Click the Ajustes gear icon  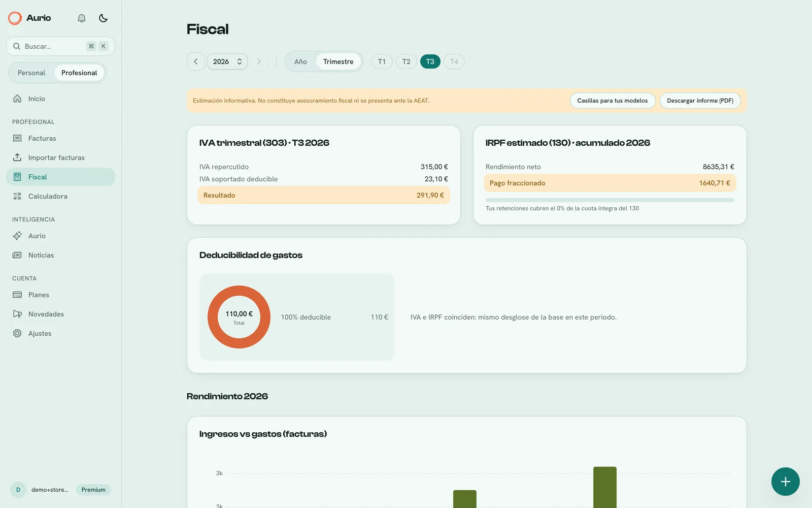[17, 333]
